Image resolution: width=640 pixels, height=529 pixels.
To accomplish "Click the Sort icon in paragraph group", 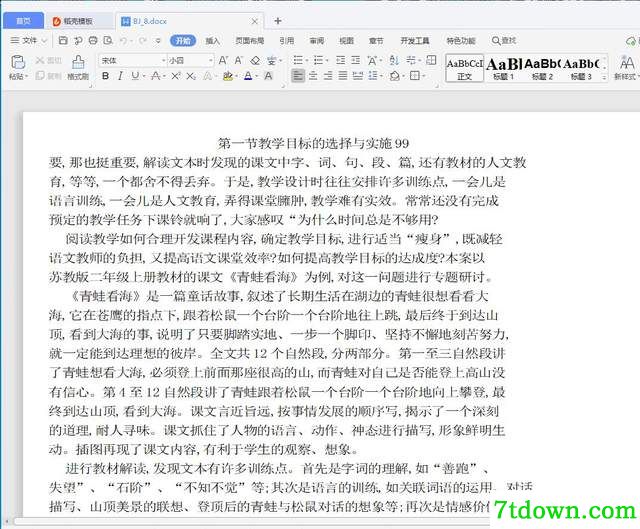I will pos(393,60).
